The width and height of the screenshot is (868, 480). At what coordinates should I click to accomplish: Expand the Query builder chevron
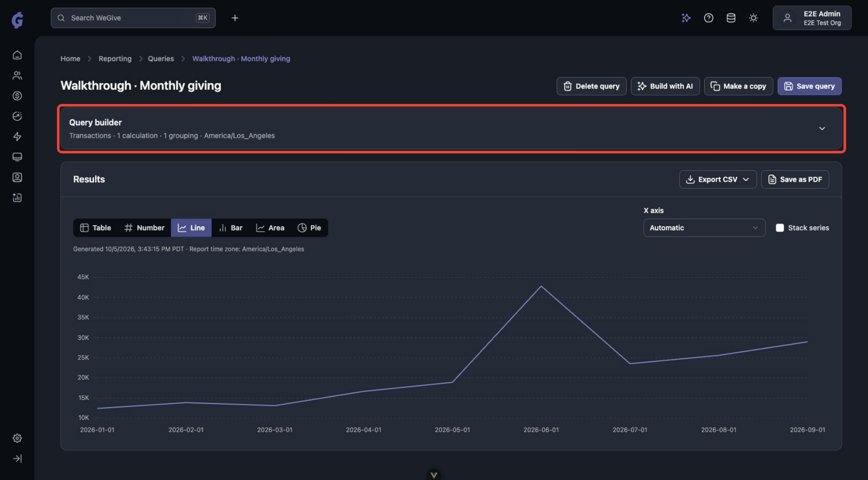822,128
